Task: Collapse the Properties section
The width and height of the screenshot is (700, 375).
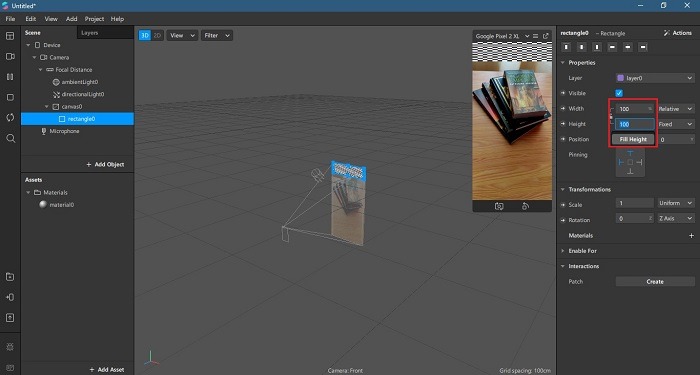Action: coord(563,62)
